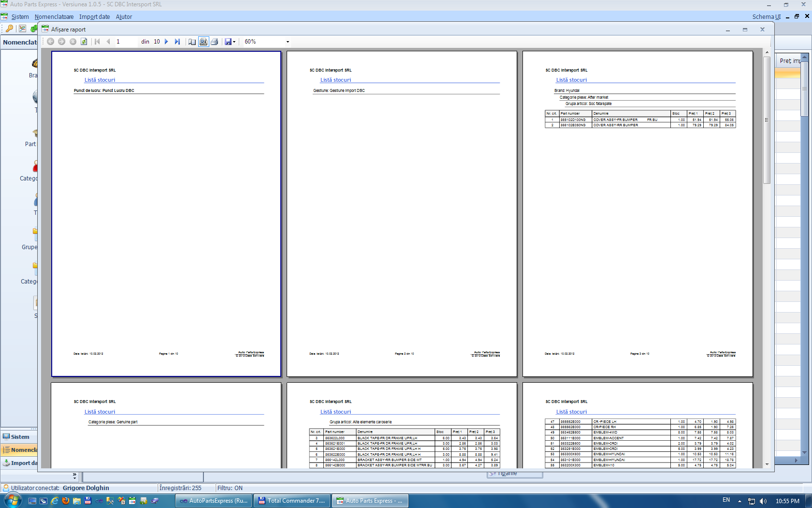Click report viewer scroll down arrow
This screenshot has height=508, width=812.
point(767,464)
